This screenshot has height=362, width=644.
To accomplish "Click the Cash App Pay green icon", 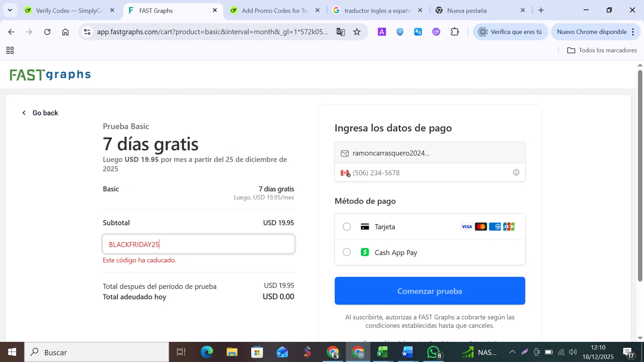I will 365,252.
